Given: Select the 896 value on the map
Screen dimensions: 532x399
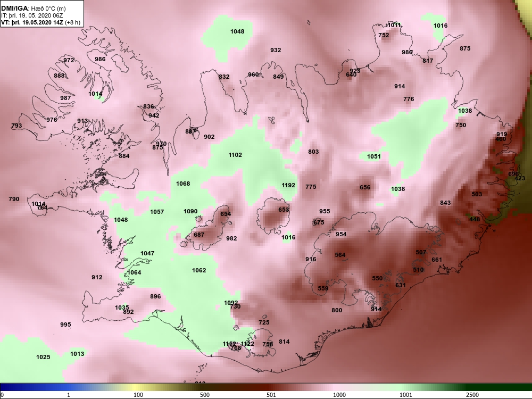Looking at the screenshot, I should 155,296.
